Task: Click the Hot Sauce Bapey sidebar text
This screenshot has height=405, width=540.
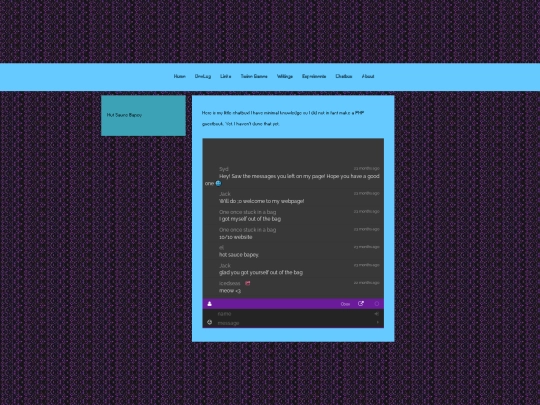Action: (124, 115)
